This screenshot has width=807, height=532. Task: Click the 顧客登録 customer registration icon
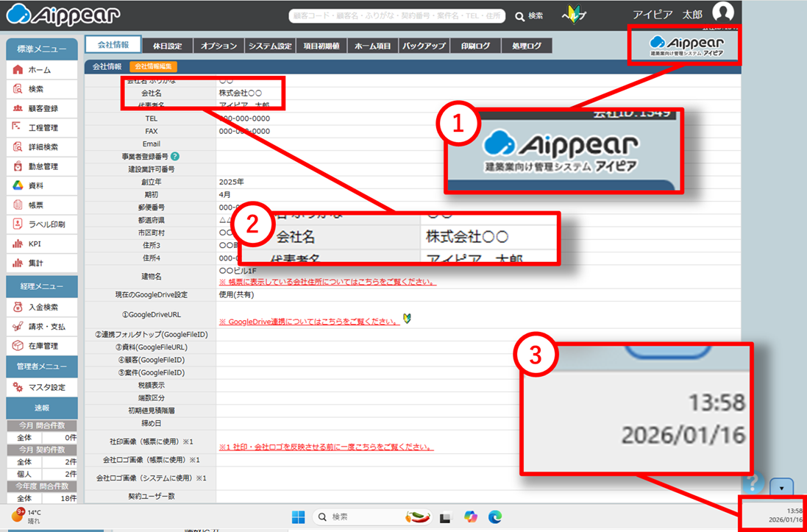click(18, 108)
